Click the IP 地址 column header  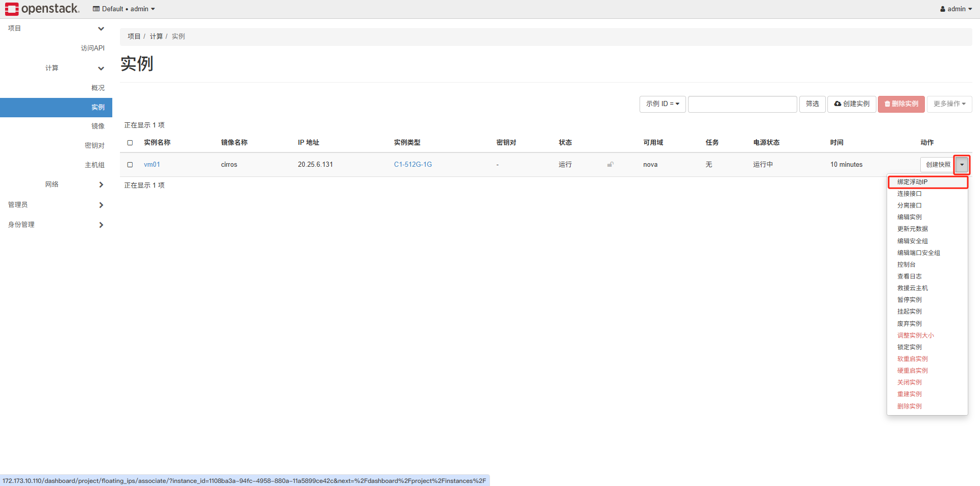(309, 143)
